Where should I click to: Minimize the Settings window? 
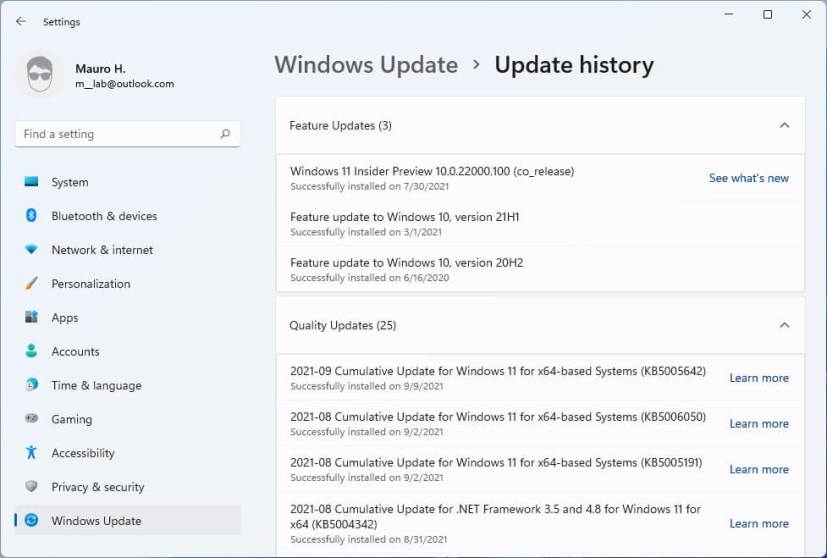coord(729,14)
